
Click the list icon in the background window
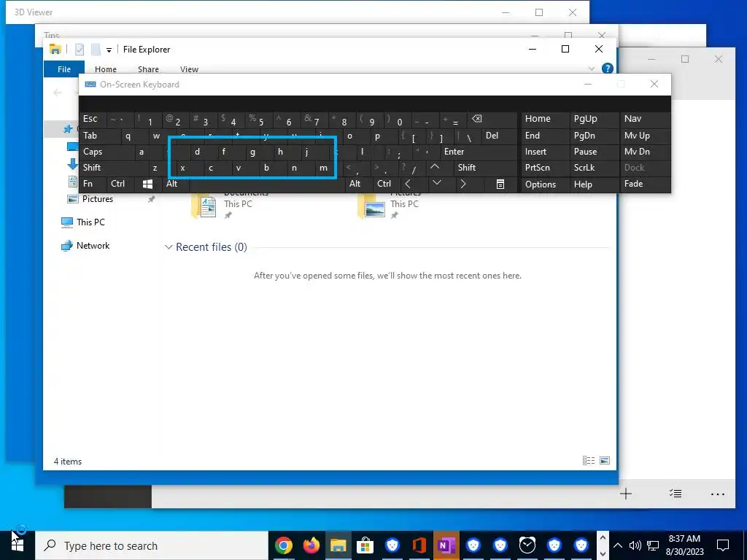675,494
